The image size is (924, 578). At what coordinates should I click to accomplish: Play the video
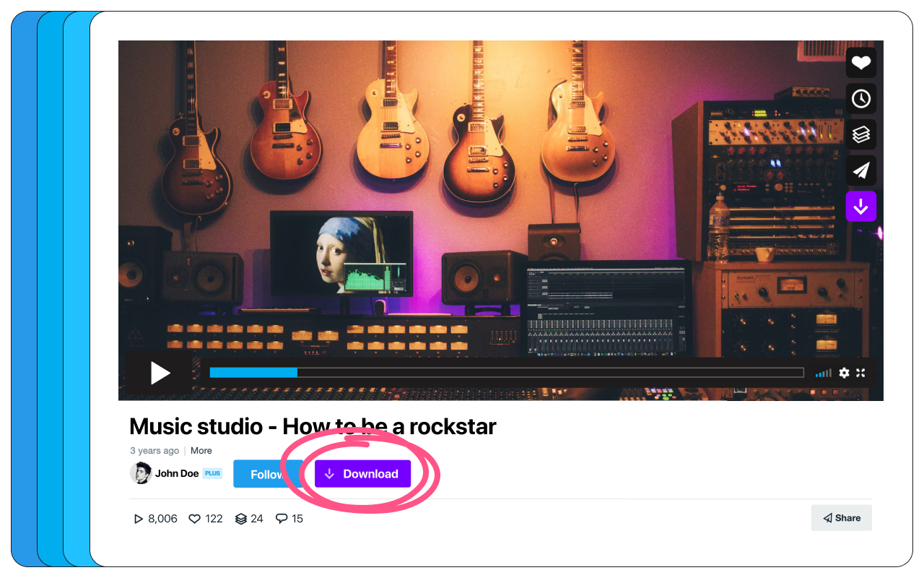tap(160, 373)
